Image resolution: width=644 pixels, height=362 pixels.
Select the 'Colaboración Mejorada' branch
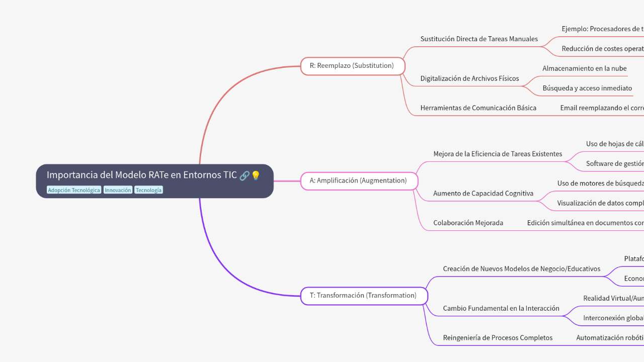click(x=468, y=223)
